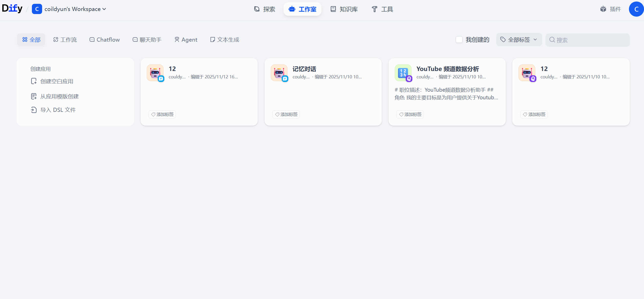Click the user avatar in top right
The image size is (644, 299).
click(636, 9)
